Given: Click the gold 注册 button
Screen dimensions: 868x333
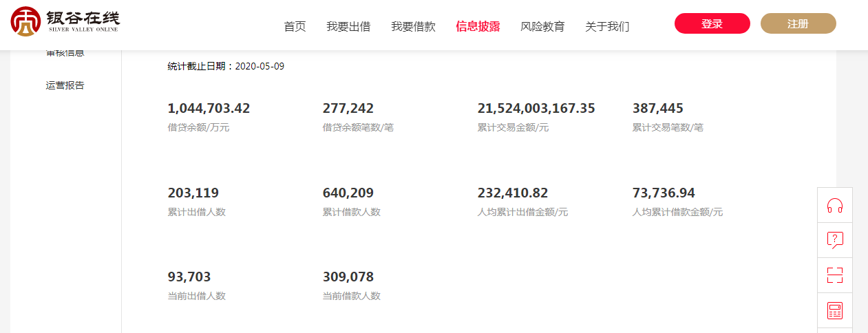Looking at the screenshot, I should [x=798, y=23].
